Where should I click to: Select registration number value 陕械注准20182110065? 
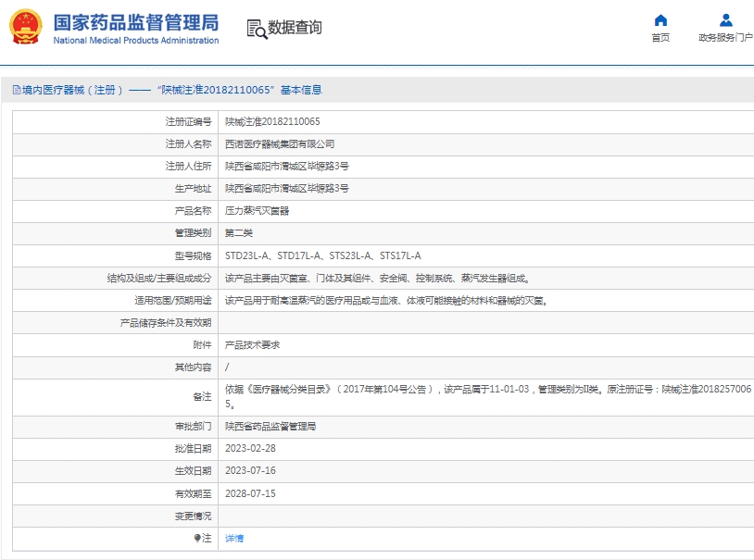pyautogui.click(x=272, y=121)
